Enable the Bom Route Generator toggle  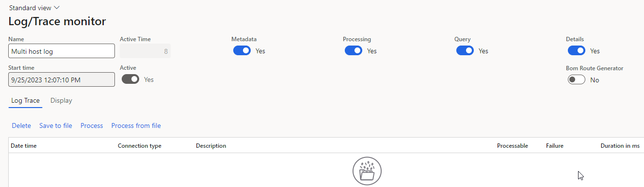tap(577, 79)
